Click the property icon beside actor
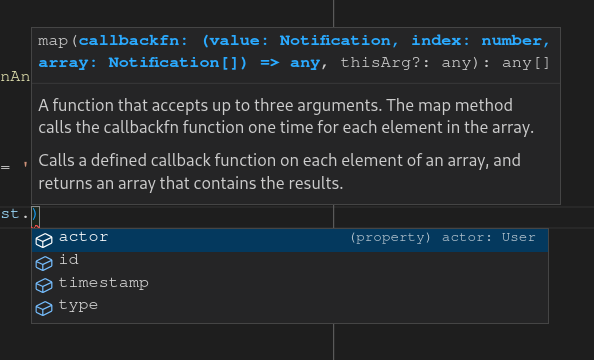Viewport: 594px width, 360px height. pos(44,241)
